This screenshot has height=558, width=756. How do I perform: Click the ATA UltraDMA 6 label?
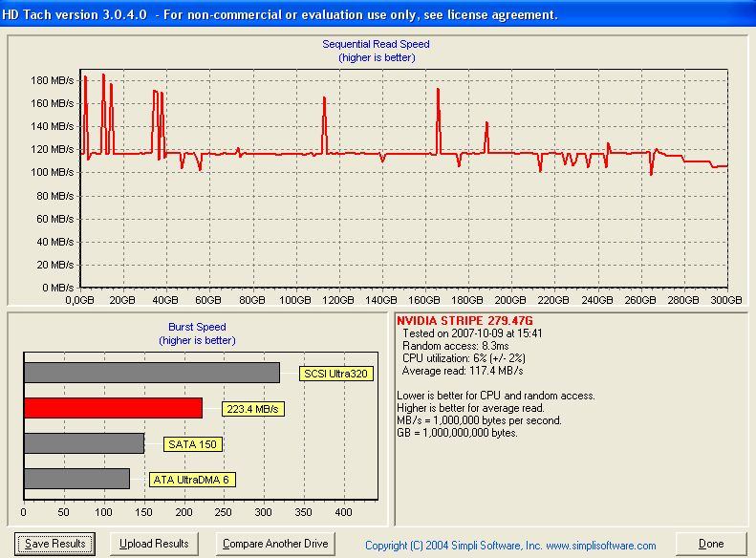[192, 480]
